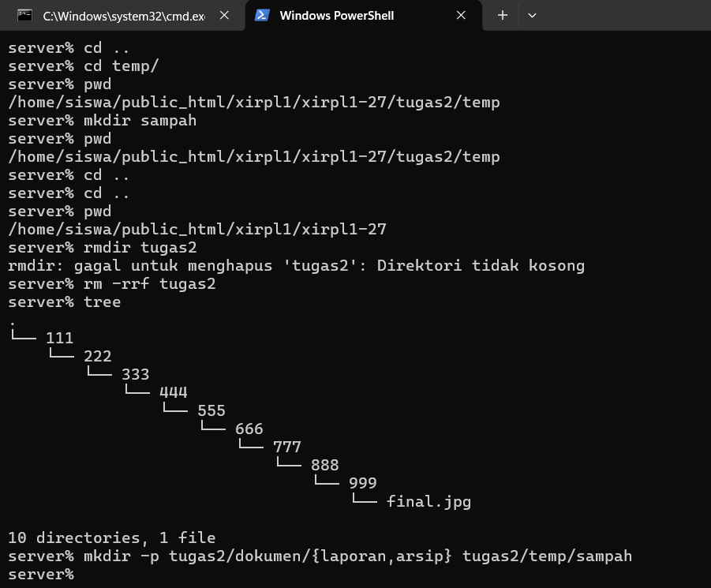
Task: Click the rmdir error message line
Action: tap(296, 266)
